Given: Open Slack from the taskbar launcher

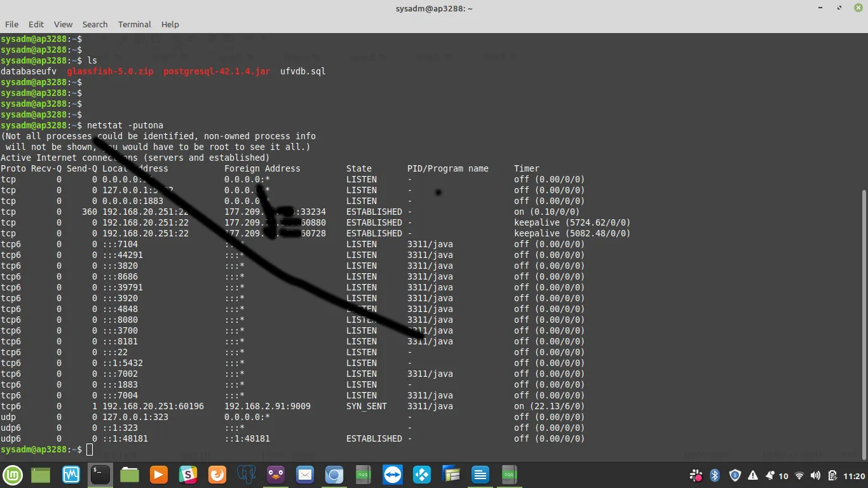Looking at the screenshot, I should point(188,475).
